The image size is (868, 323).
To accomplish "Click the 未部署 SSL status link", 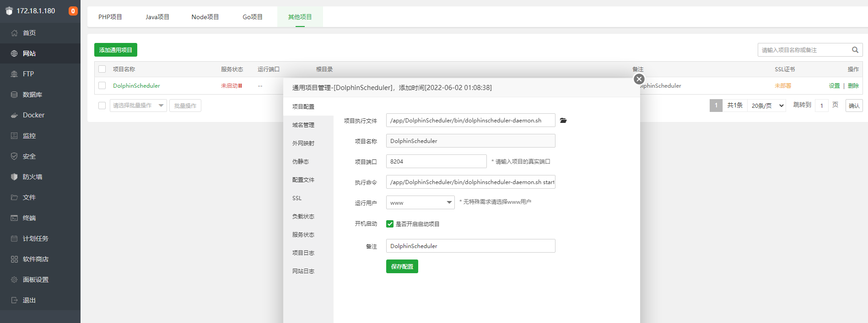I will [x=783, y=85].
